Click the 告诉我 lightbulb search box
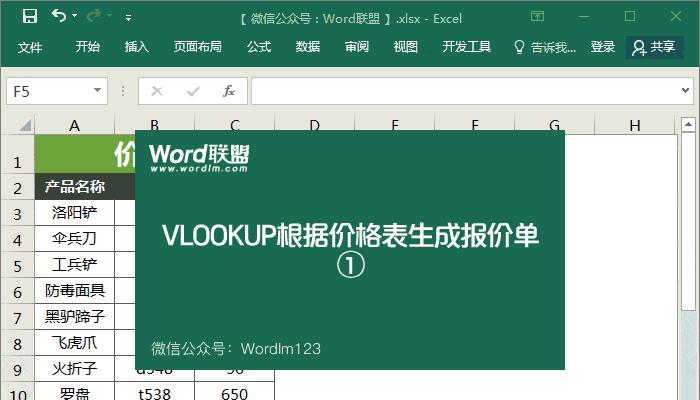 tap(545, 47)
